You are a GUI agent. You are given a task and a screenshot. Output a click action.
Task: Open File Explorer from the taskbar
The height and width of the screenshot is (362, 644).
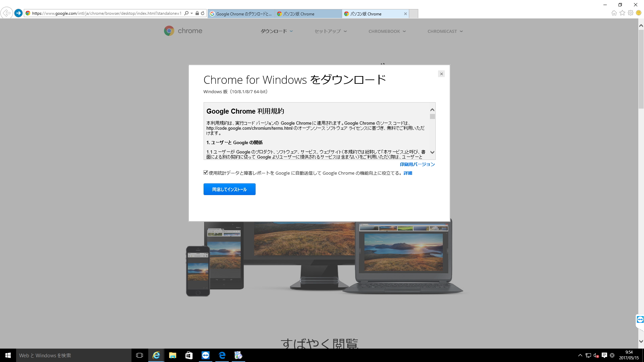coord(172,355)
